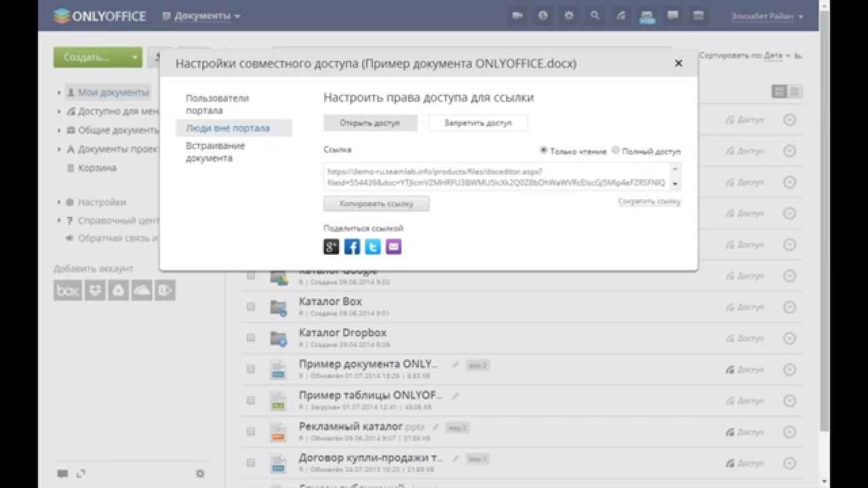Switch to thumbnail view icon
Viewport: 868px width, 488px height.
795,91
